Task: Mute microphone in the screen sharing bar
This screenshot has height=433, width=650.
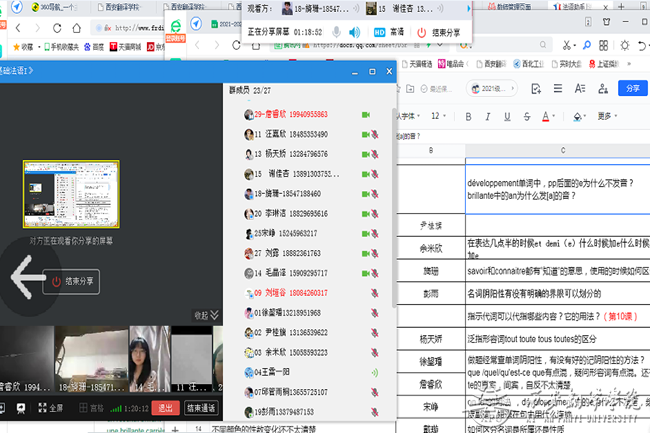Action: (x=335, y=32)
